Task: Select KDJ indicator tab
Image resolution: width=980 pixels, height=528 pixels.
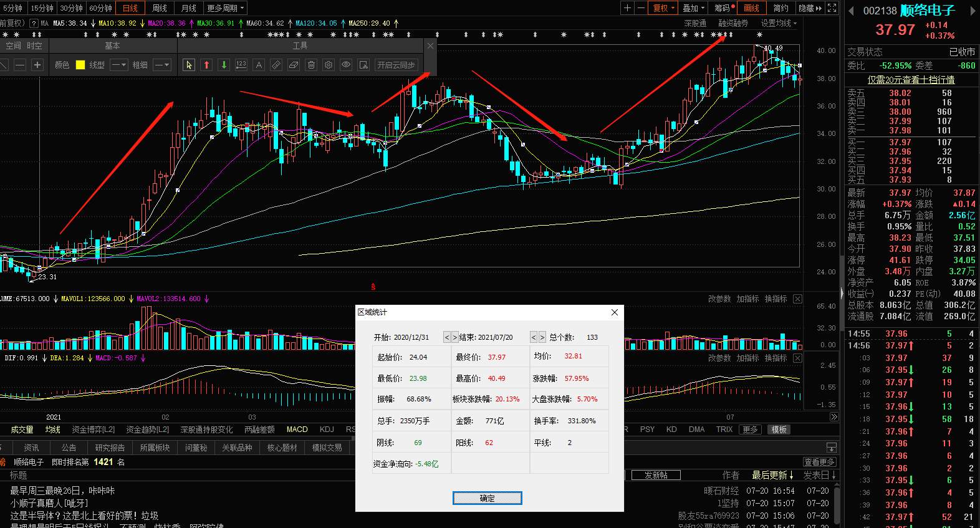Action: click(327, 430)
